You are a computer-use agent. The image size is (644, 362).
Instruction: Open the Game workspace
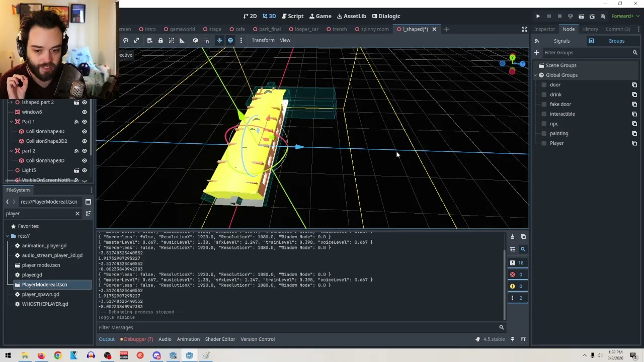320,16
